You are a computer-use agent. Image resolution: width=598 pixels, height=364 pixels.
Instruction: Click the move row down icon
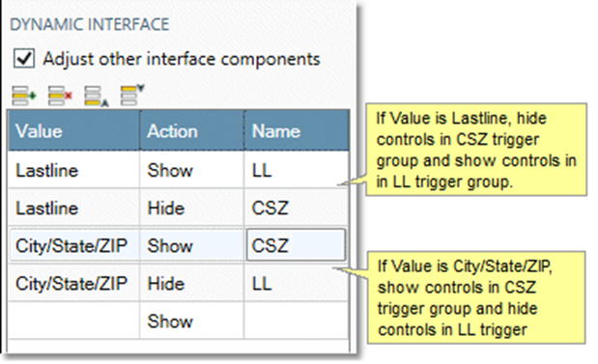pos(132,95)
